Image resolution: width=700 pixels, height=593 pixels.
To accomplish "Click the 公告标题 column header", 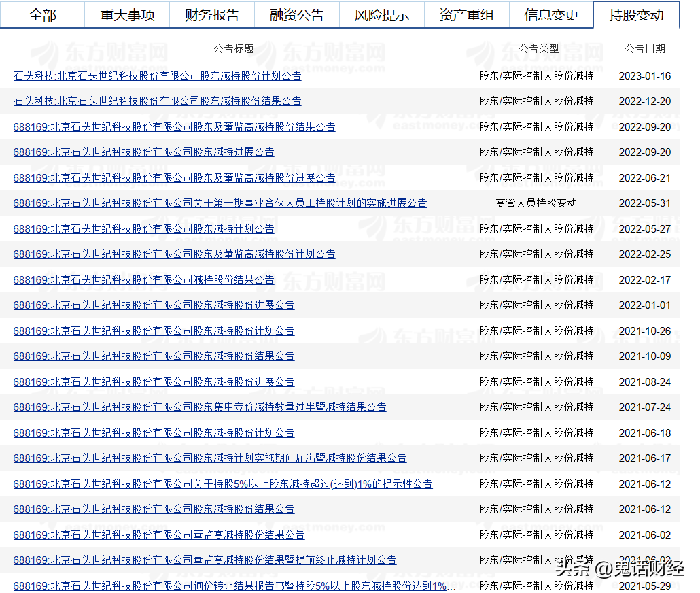I will tap(234, 48).
